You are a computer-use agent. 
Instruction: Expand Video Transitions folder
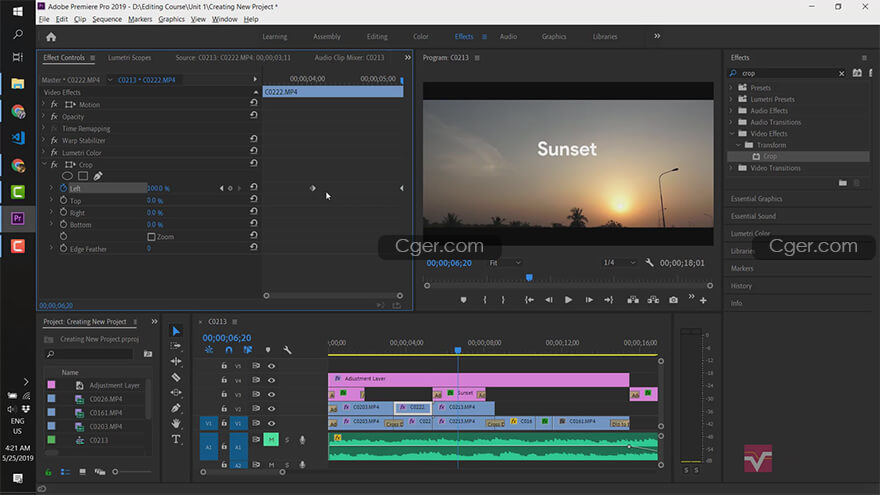click(731, 168)
